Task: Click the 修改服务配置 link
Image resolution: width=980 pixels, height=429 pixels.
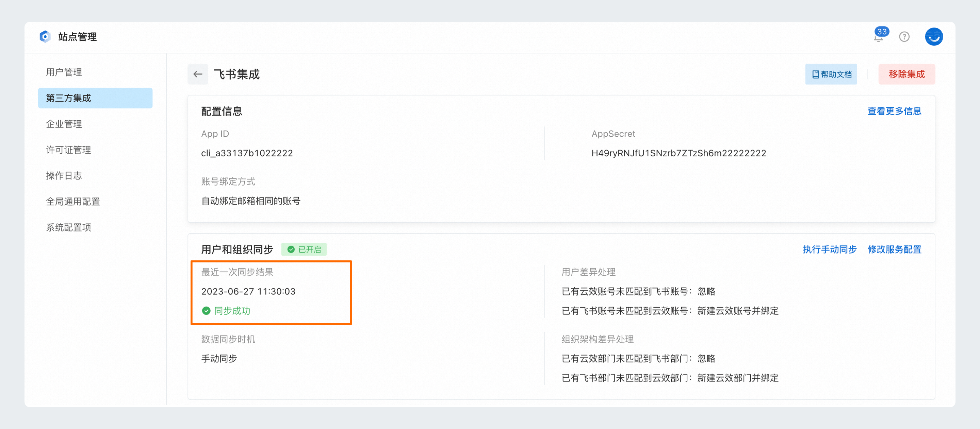Action: coord(894,249)
